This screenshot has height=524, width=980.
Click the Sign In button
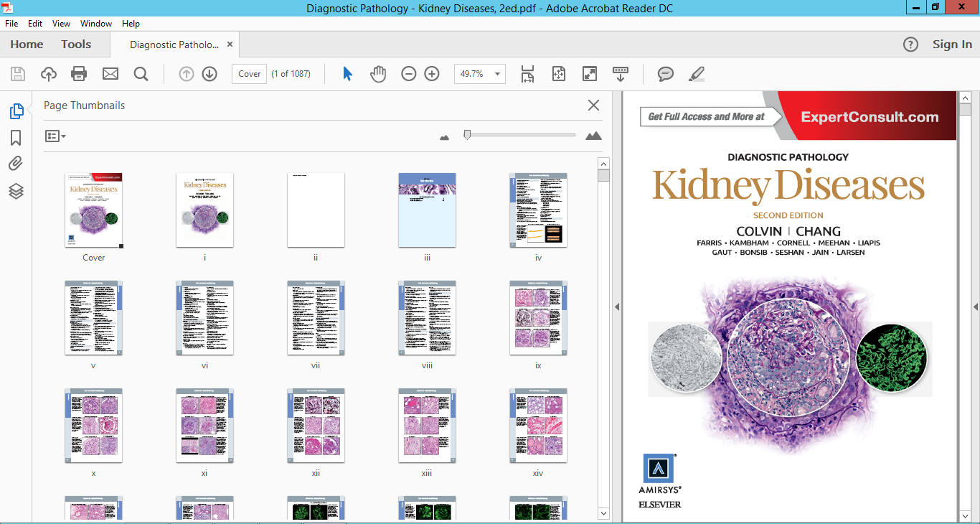(952, 45)
